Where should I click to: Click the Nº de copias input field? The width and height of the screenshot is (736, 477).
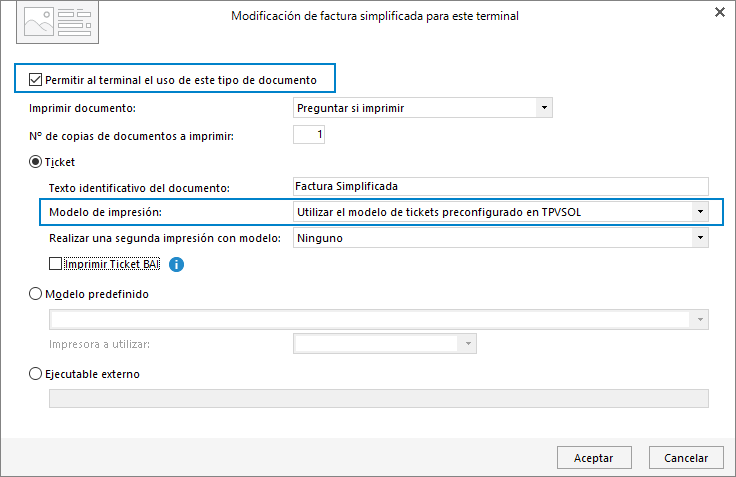pyautogui.click(x=309, y=135)
